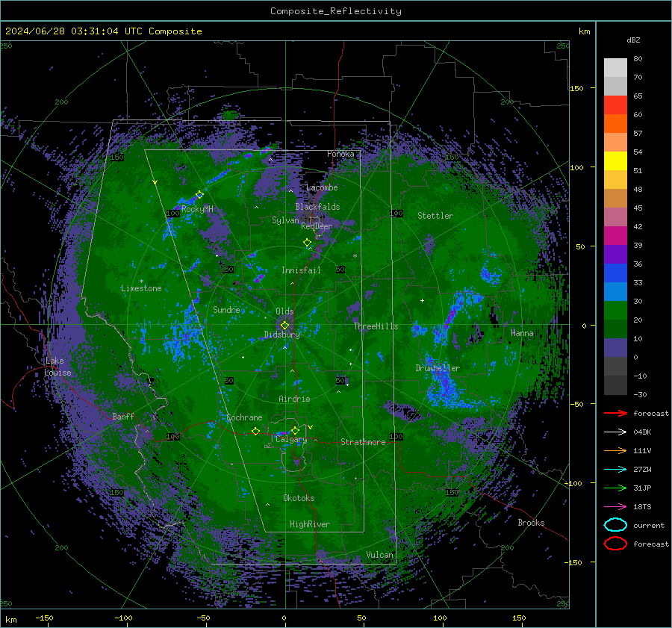Click yellow V marker east of Calgary
The width and height of the screenshot is (672, 628).
[311, 427]
